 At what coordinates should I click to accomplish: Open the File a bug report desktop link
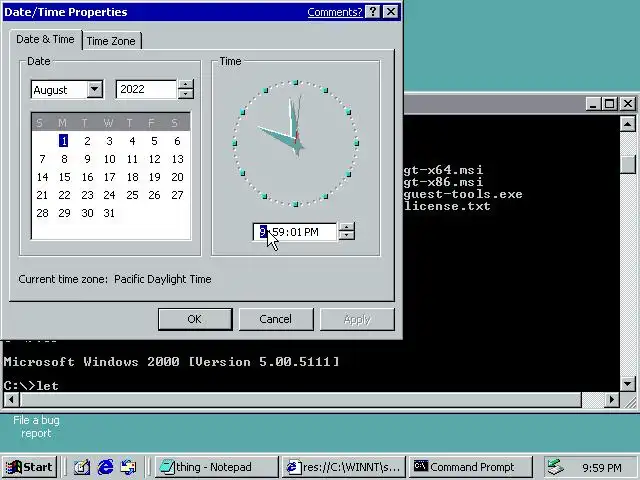pos(36,427)
